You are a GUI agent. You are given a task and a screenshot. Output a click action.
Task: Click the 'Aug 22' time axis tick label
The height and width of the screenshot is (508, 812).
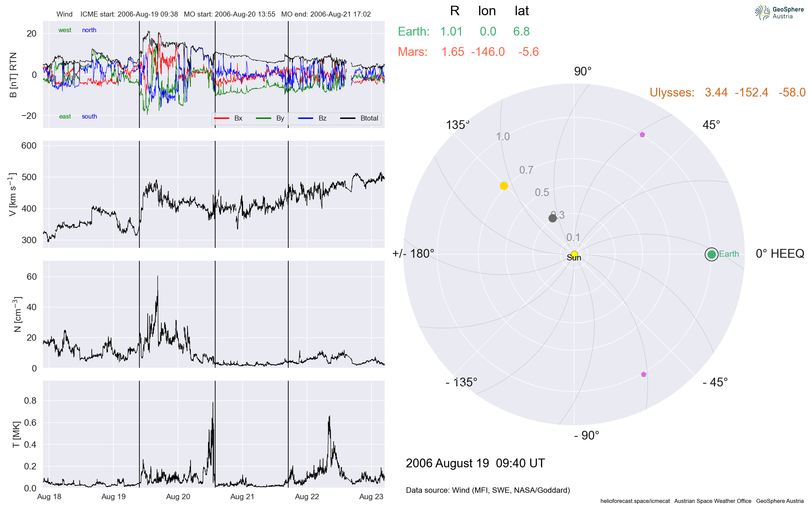pyautogui.click(x=307, y=497)
